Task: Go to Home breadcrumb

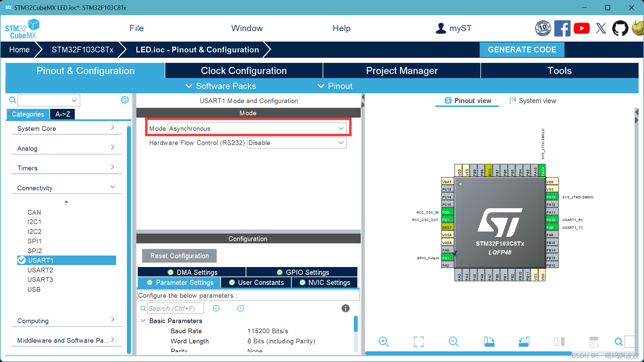Action: pyautogui.click(x=19, y=50)
